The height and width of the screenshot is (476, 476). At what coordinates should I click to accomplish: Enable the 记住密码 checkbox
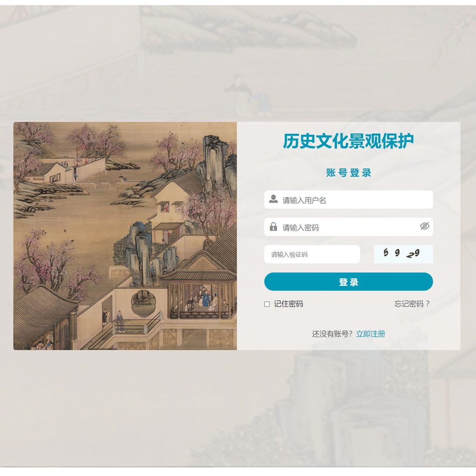coord(267,304)
